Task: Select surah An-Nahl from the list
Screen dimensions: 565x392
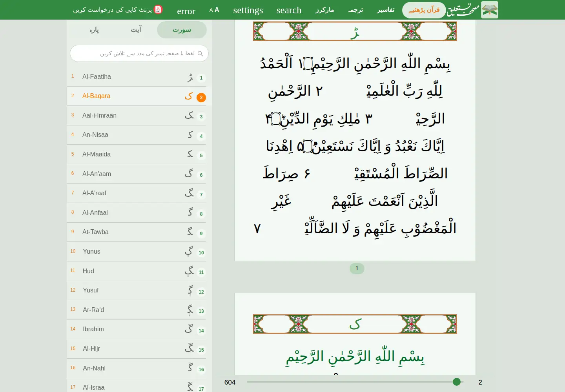Action: pos(136,368)
